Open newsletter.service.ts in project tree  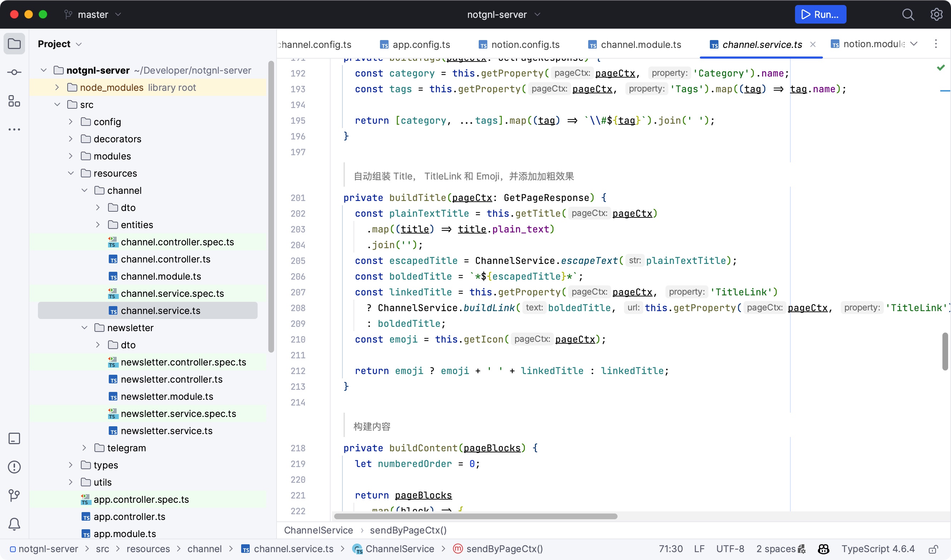[x=166, y=431]
